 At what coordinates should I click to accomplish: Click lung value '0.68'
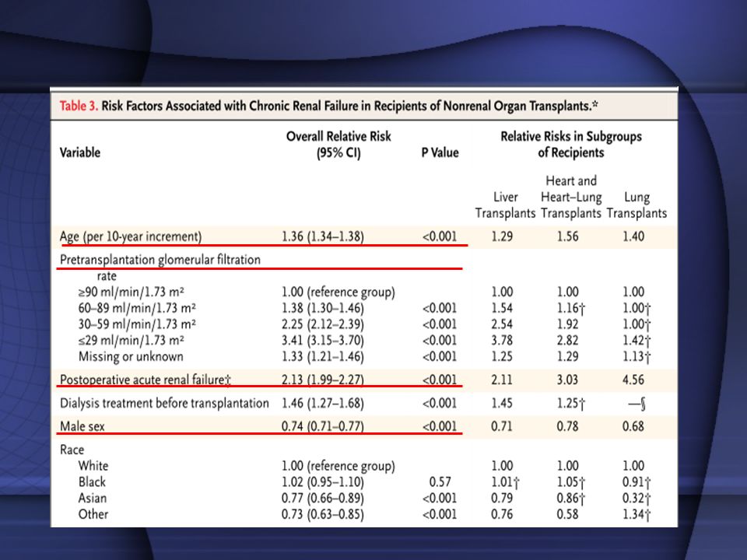633,426
